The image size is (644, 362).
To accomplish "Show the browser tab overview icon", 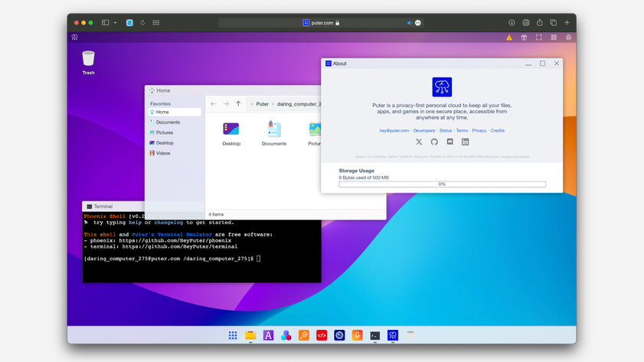I will (x=553, y=23).
